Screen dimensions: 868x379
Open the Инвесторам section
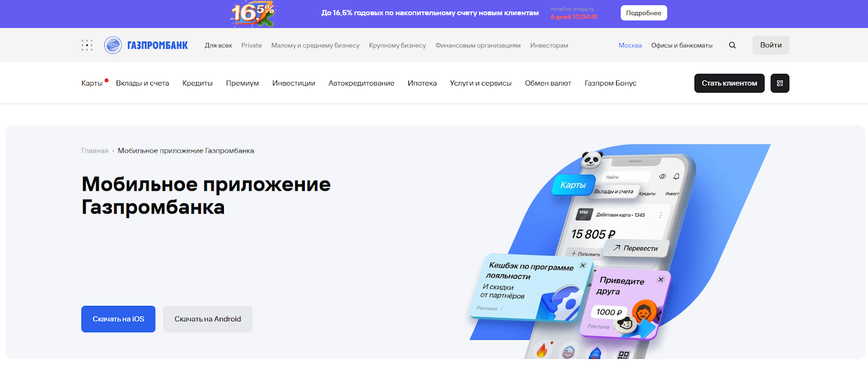pos(549,46)
